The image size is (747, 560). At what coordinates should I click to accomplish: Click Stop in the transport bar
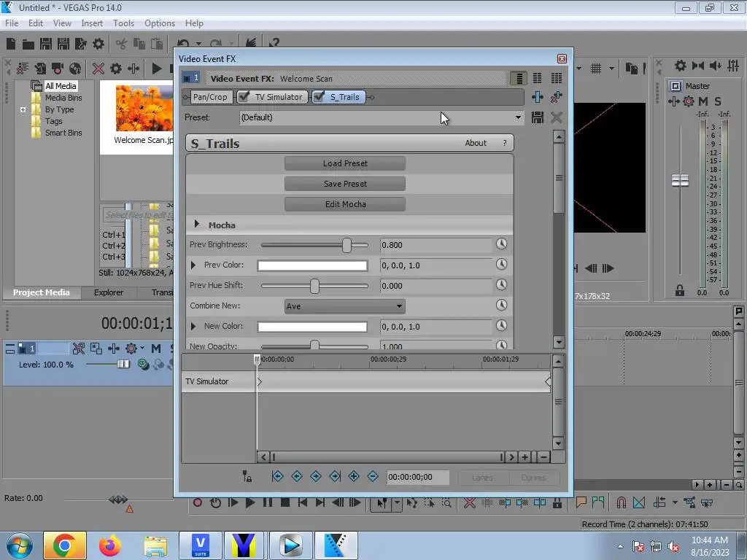point(285,503)
